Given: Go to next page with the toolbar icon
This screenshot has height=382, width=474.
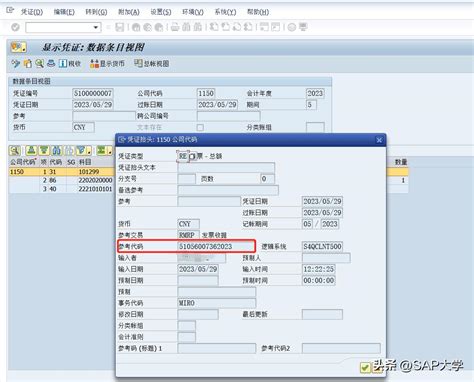Looking at the screenshot, I should coord(237,27).
